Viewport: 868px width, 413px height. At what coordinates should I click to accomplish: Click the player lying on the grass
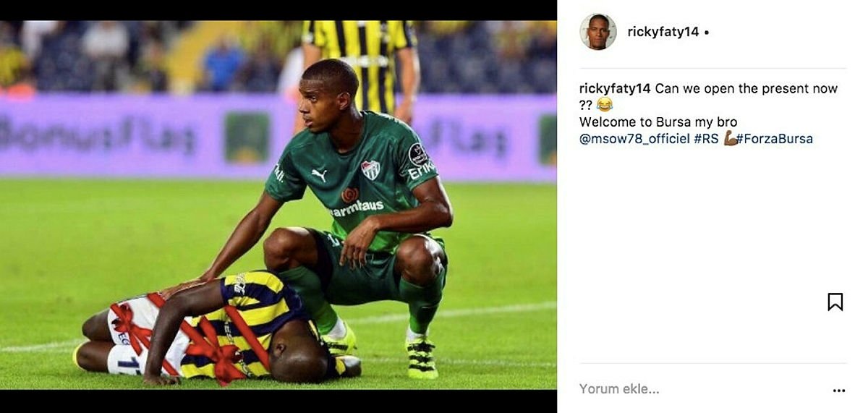(217, 329)
